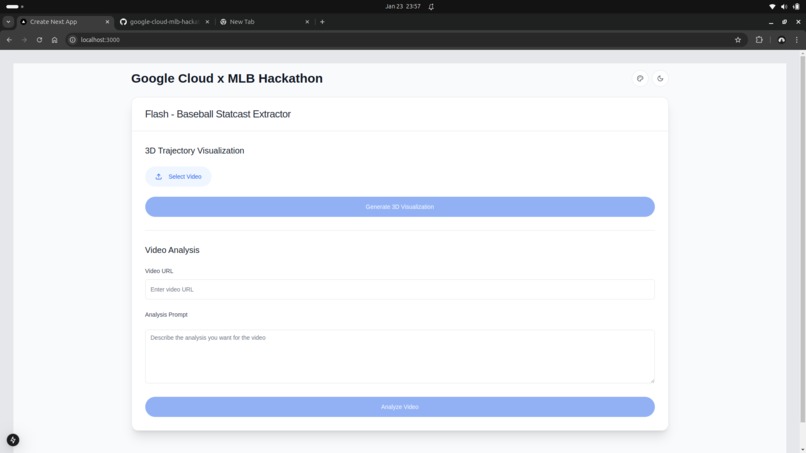The height and width of the screenshot is (453, 806).
Task: Click the 3D Trajectory Visualization heading
Action: point(194,151)
